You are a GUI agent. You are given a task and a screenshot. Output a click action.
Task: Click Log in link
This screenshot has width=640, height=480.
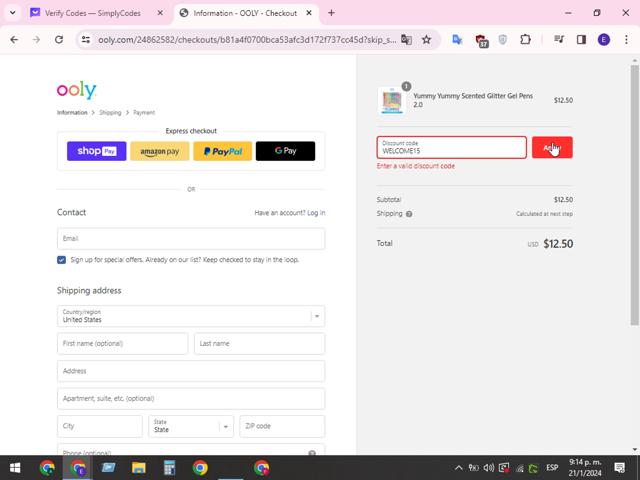(x=316, y=213)
